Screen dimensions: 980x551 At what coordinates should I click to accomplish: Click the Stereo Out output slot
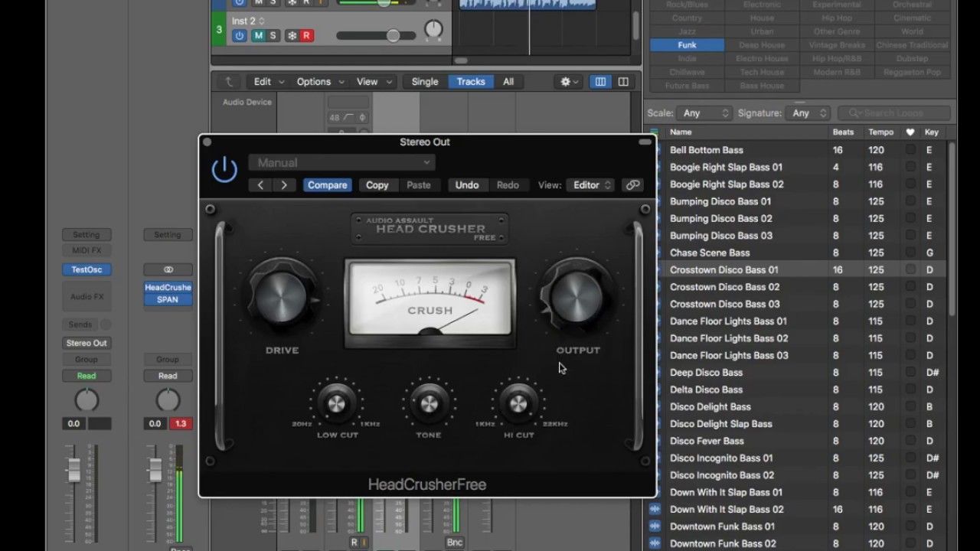[87, 343]
